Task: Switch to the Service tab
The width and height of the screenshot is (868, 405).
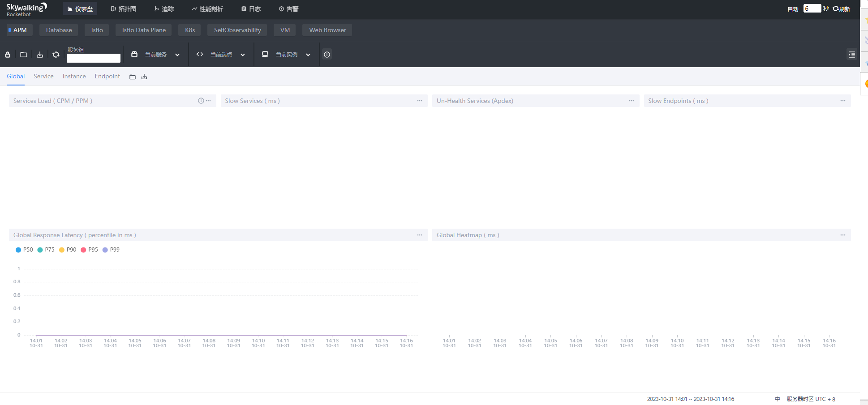Action: 43,77
